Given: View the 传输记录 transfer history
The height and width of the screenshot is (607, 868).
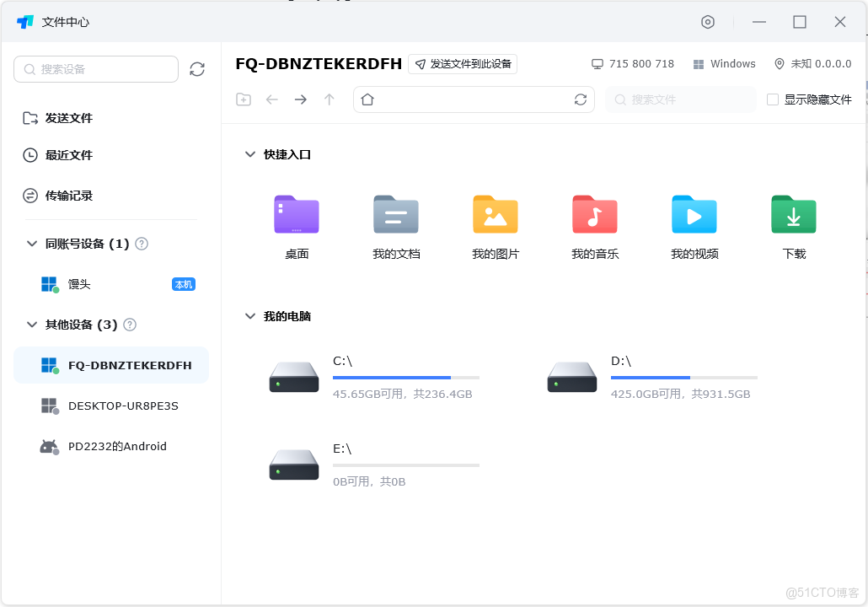Looking at the screenshot, I should tap(62, 195).
